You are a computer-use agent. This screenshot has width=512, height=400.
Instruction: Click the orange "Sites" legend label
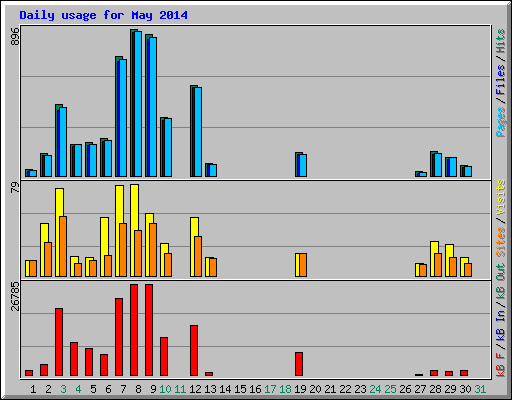tap(500, 242)
